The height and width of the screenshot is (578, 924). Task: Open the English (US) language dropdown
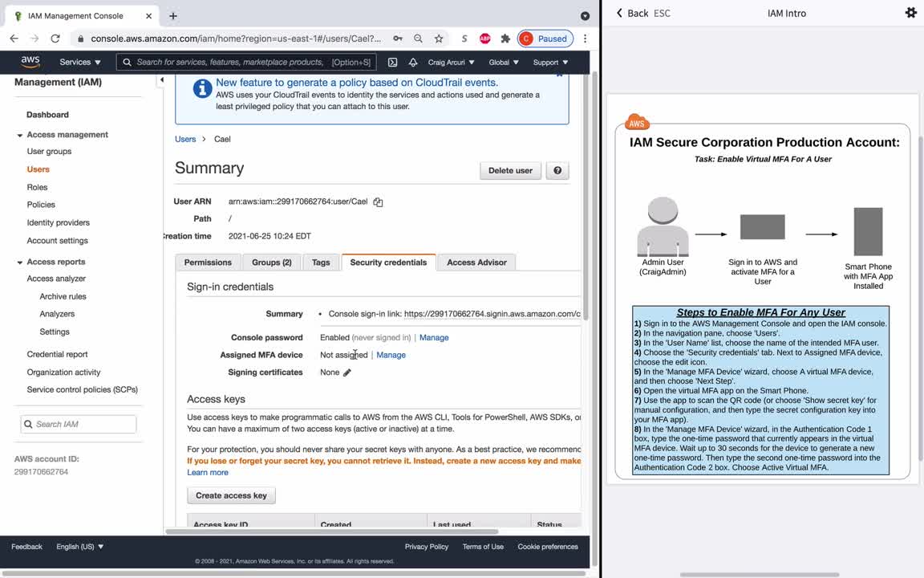pos(79,547)
